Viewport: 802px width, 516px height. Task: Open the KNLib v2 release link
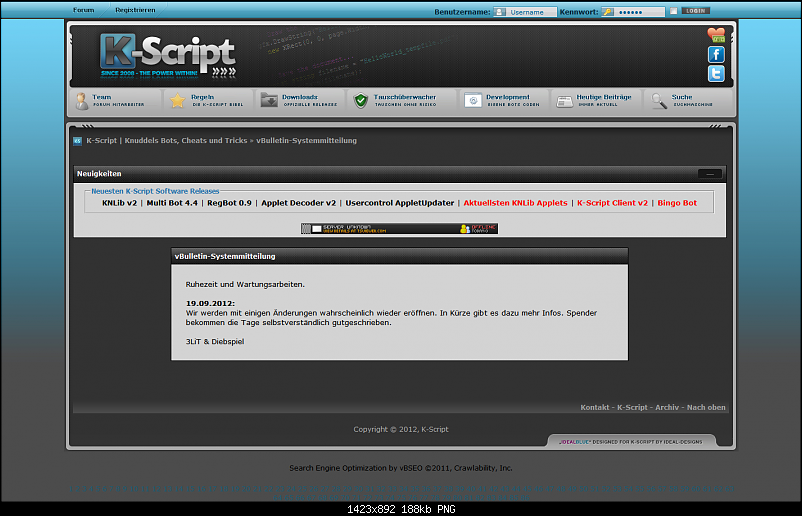coord(120,203)
